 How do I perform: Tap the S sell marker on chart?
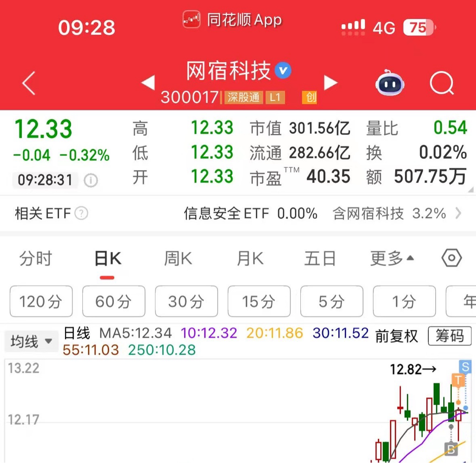[465, 366]
